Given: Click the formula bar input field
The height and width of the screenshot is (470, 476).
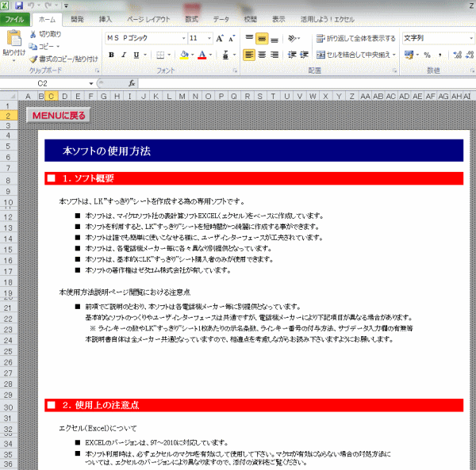Looking at the screenshot, I should [307, 83].
